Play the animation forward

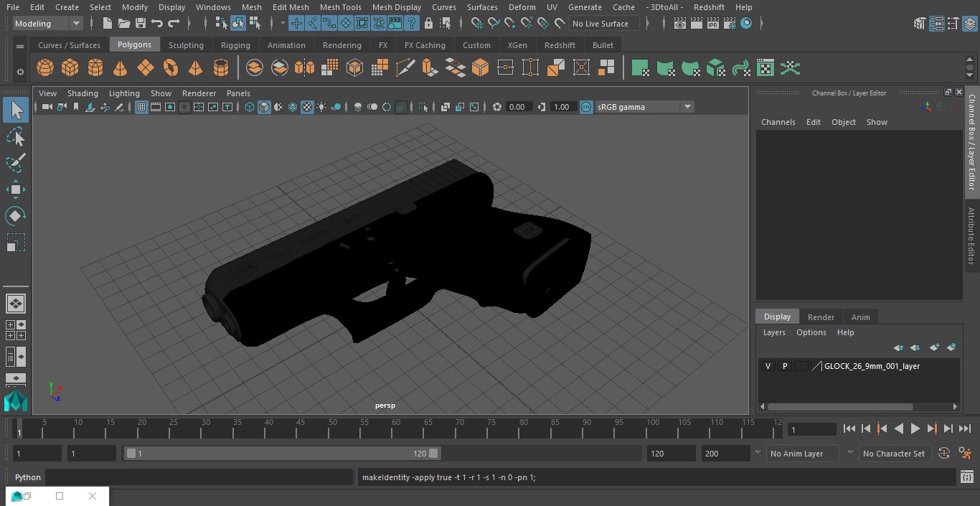pyautogui.click(x=915, y=428)
